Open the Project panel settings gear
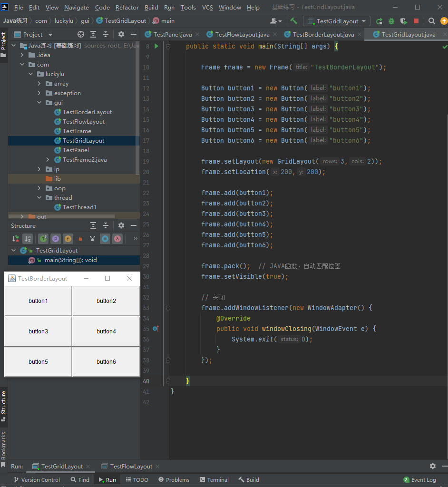Viewport: 448px width, 487px height. (x=121, y=34)
